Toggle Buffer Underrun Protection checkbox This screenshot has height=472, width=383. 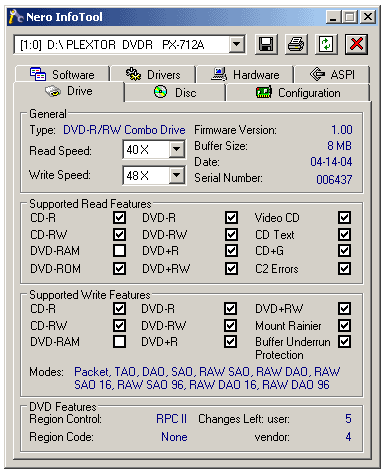[344, 341]
